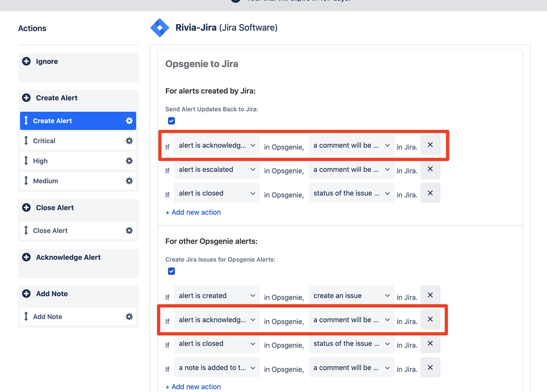The height and width of the screenshot is (392, 547).
Task: Remove the first alert is acknowledged rule
Action: click(430, 145)
